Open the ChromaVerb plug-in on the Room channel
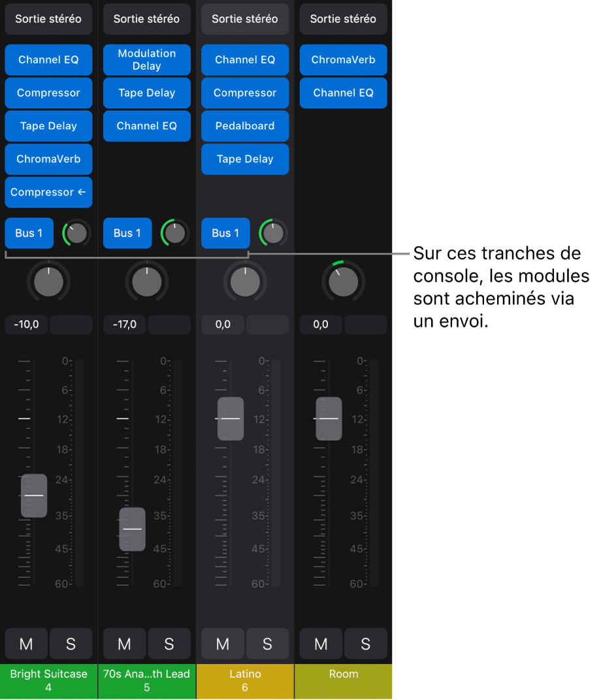Viewport: 601px width, 700px height. pyautogui.click(x=343, y=59)
